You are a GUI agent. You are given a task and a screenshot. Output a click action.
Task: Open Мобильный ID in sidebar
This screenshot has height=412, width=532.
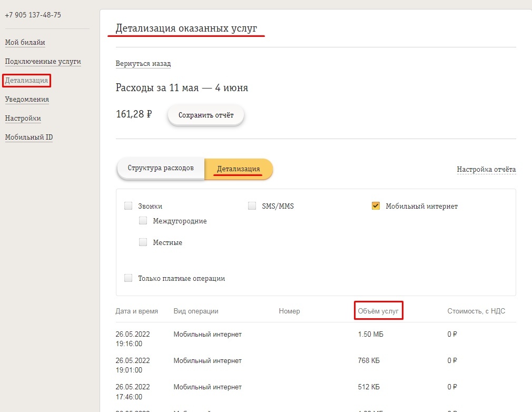point(29,138)
